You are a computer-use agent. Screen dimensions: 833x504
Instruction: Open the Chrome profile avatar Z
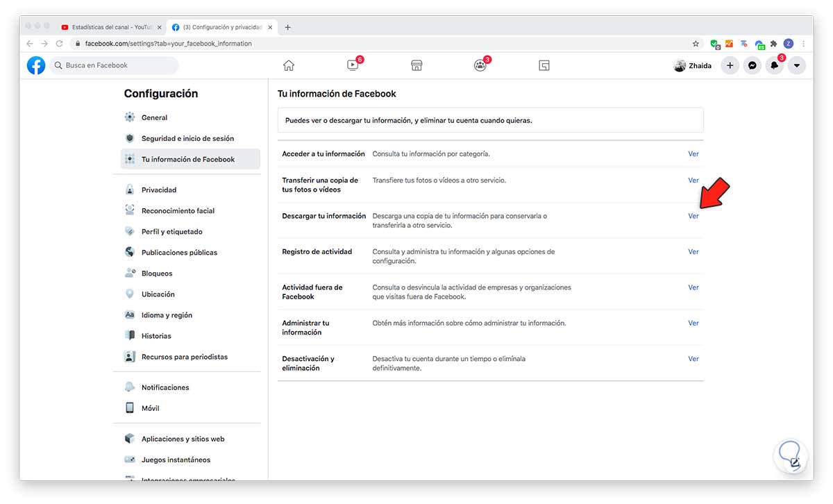click(789, 43)
